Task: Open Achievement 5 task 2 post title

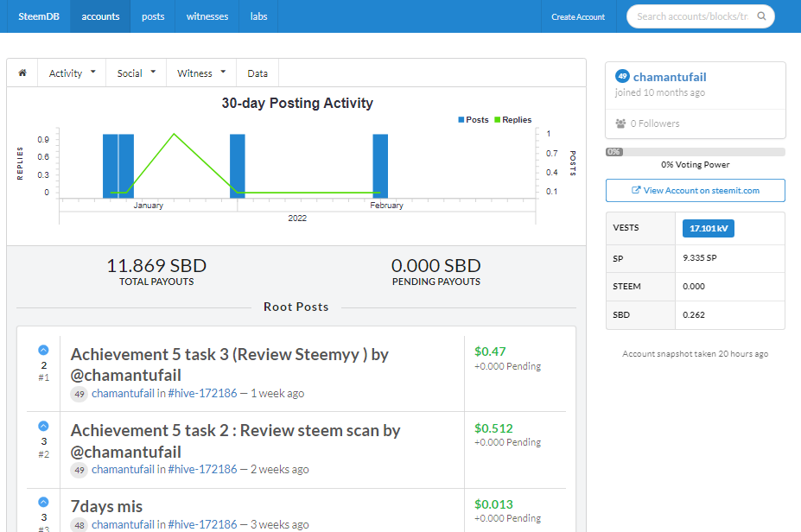Action: (235, 441)
